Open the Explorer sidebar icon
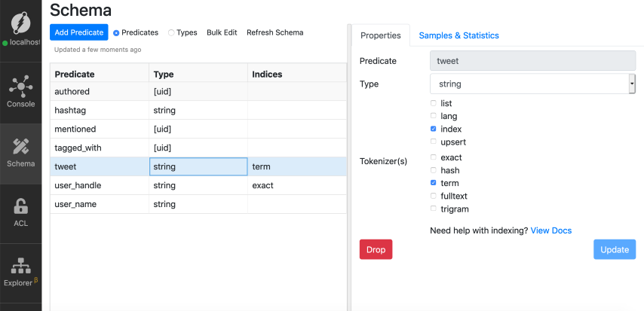The width and height of the screenshot is (644, 311). pos(21,271)
